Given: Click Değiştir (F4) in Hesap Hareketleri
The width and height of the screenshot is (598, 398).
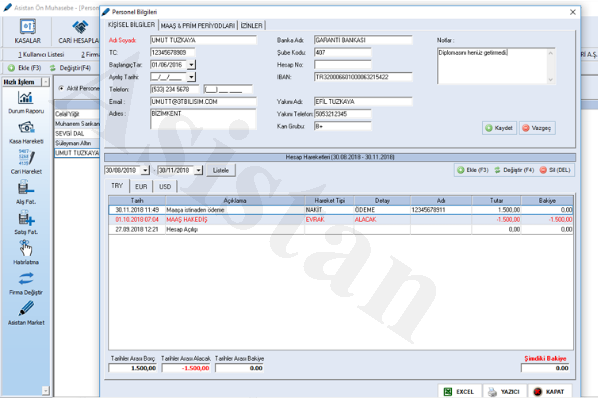Looking at the screenshot, I should (514, 170).
